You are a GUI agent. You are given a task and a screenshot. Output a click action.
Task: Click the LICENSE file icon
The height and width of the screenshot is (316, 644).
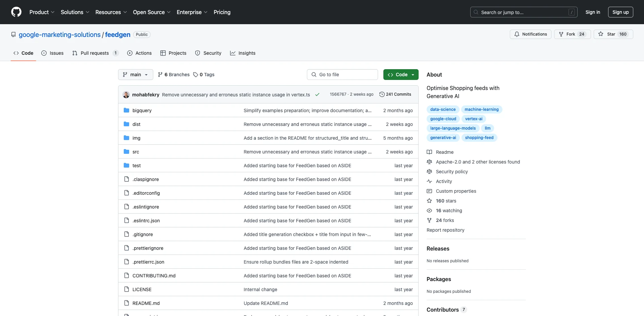pyautogui.click(x=126, y=289)
